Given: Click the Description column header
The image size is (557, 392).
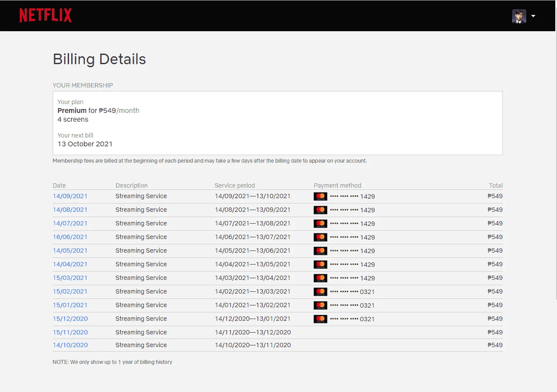Looking at the screenshot, I should [x=131, y=185].
